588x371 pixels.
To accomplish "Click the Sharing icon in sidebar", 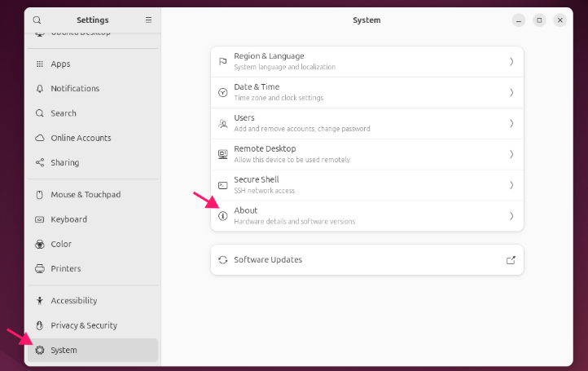I will click(40, 162).
